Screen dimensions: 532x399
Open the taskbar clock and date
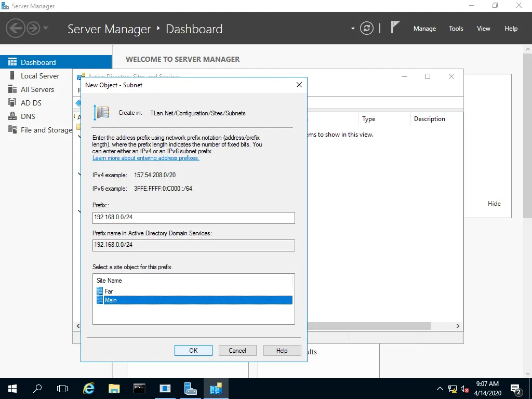(487, 389)
